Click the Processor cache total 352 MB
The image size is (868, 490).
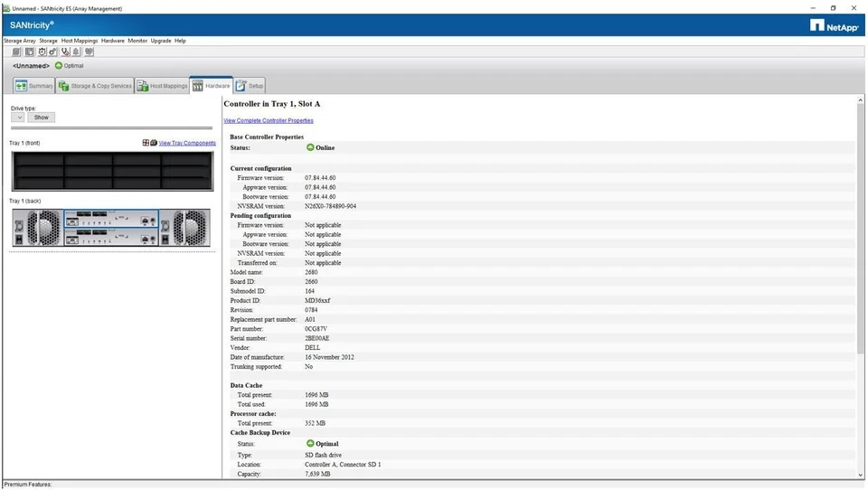[x=315, y=423]
